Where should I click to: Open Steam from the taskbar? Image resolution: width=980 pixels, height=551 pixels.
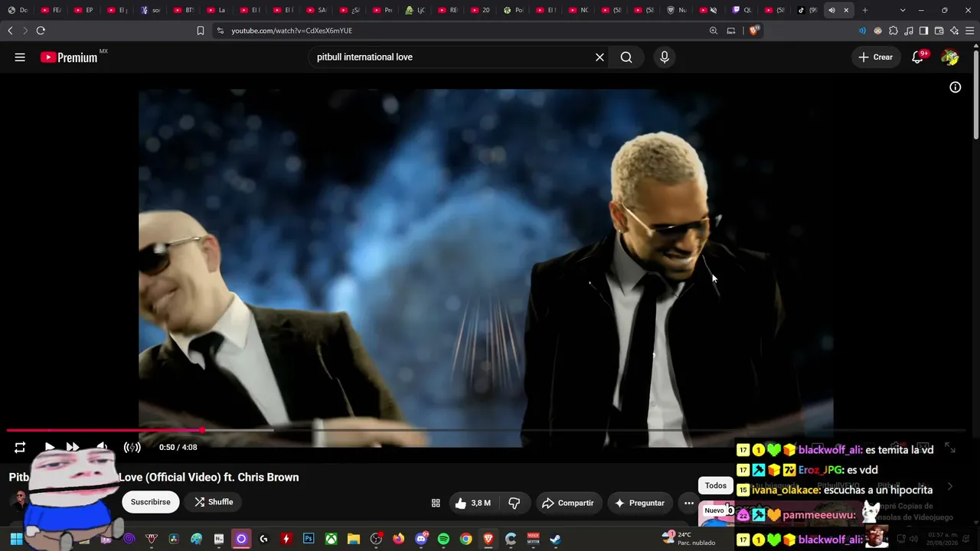[556, 540]
